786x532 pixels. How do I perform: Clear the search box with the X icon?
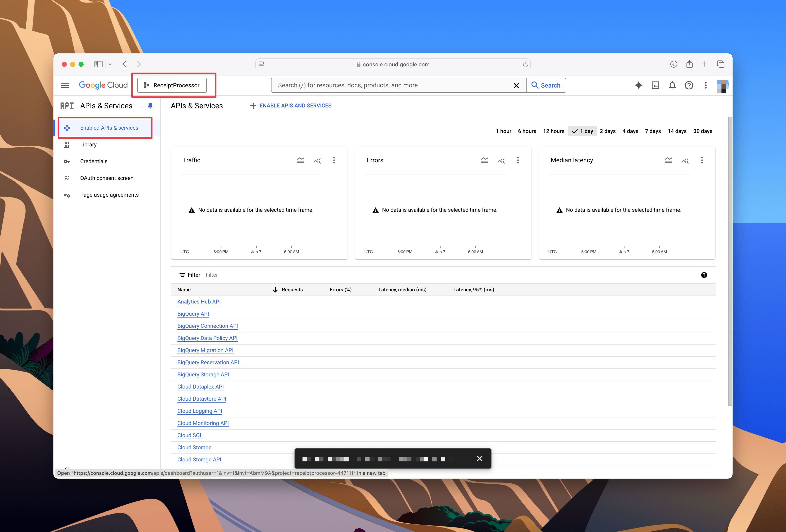point(516,86)
